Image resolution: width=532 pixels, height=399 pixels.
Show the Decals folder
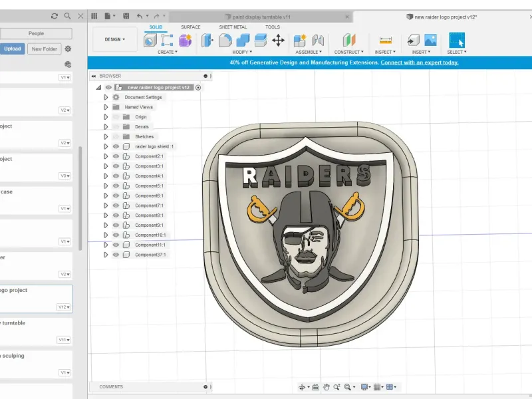pos(116,127)
